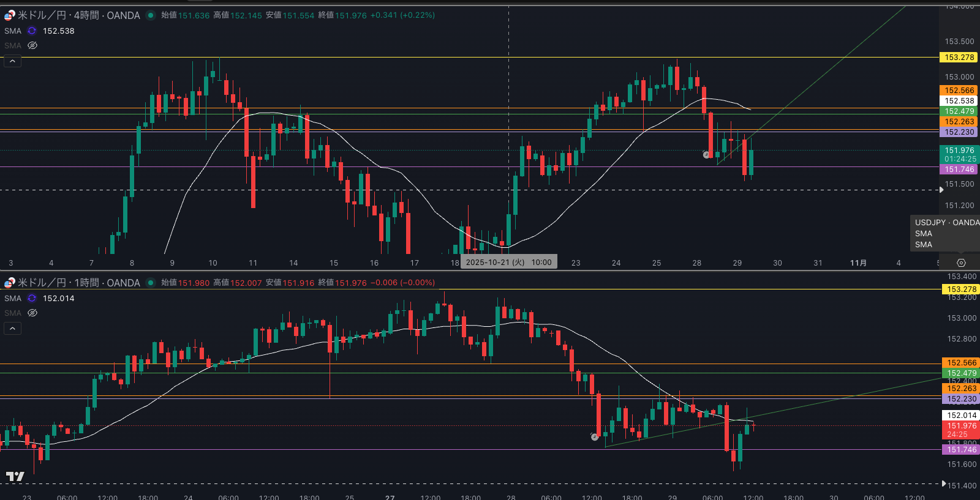Click the 米ドル/円 1時間 OANDA symbol title

pyautogui.click(x=78, y=283)
